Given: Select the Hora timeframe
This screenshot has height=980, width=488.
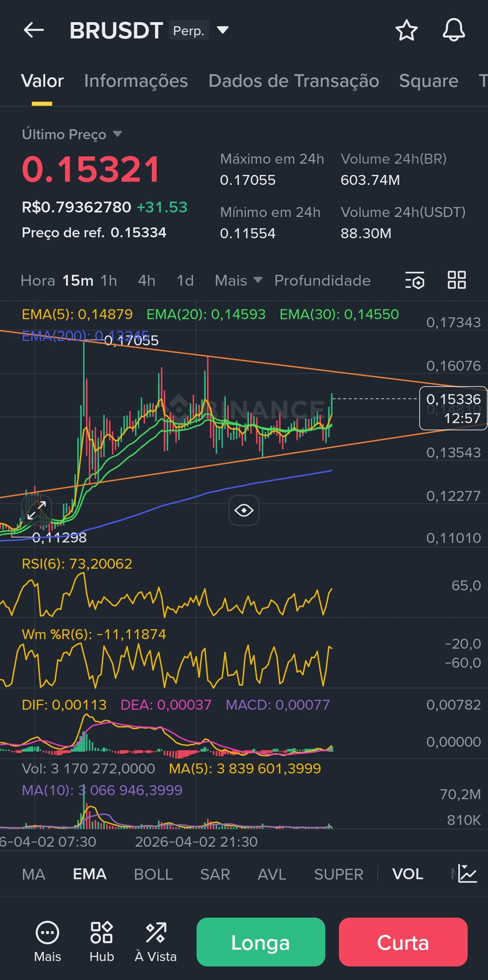Looking at the screenshot, I should [38, 280].
